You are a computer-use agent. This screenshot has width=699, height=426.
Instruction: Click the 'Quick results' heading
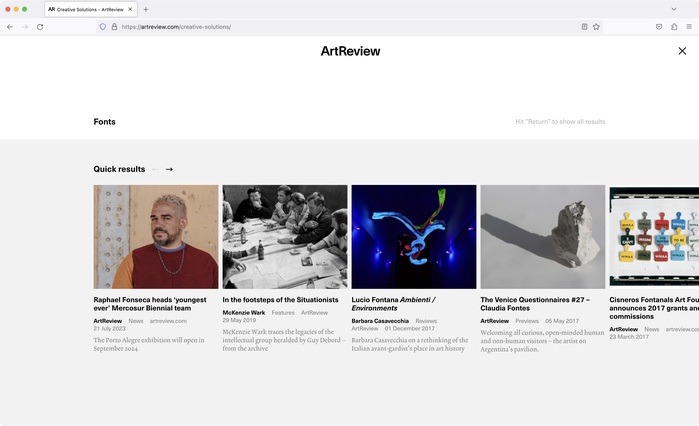[x=119, y=169]
